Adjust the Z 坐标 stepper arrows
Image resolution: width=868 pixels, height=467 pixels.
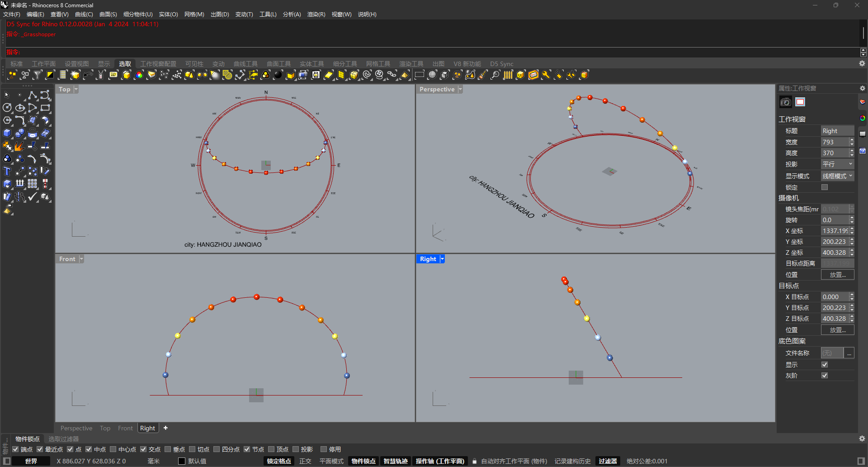coord(852,253)
